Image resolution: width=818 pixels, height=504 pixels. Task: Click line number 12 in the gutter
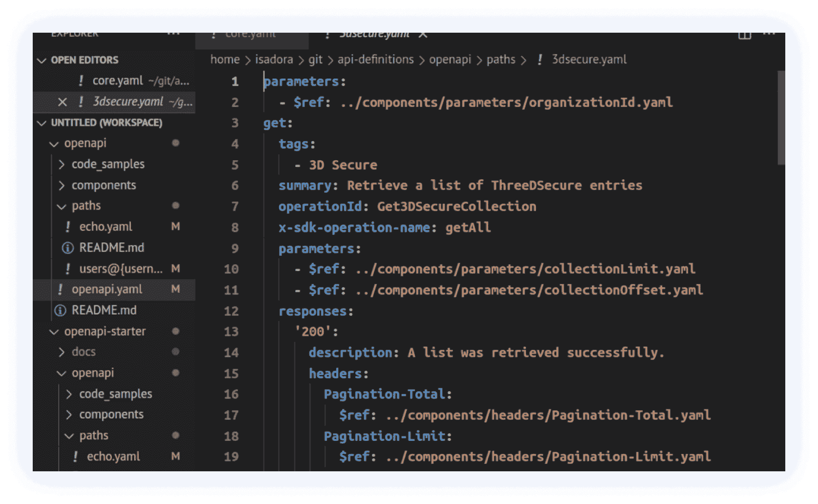[x=231, y=311]
